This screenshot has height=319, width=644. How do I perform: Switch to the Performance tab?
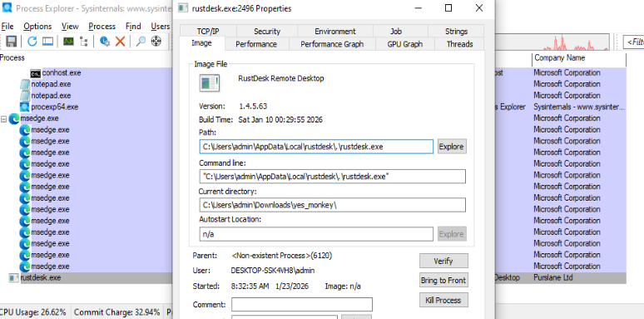point(256,44)
